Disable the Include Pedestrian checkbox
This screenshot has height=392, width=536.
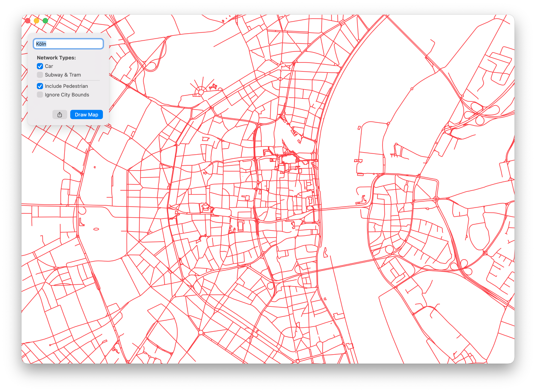(40, 86)
